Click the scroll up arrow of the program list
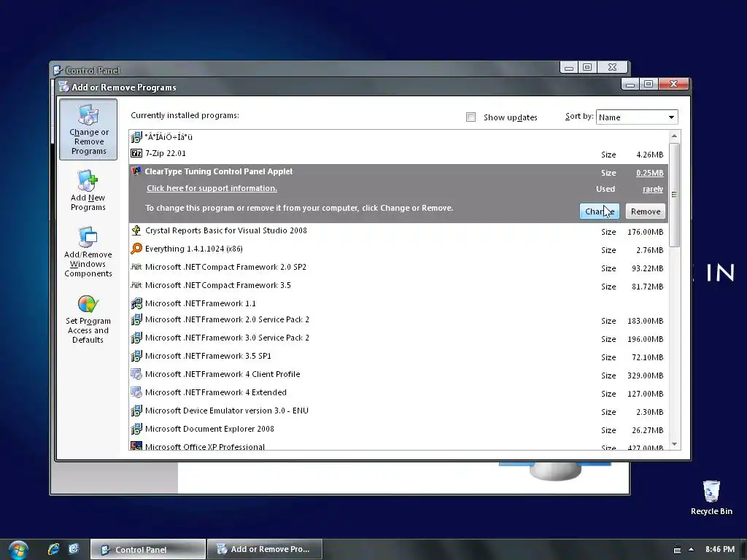 674,136
